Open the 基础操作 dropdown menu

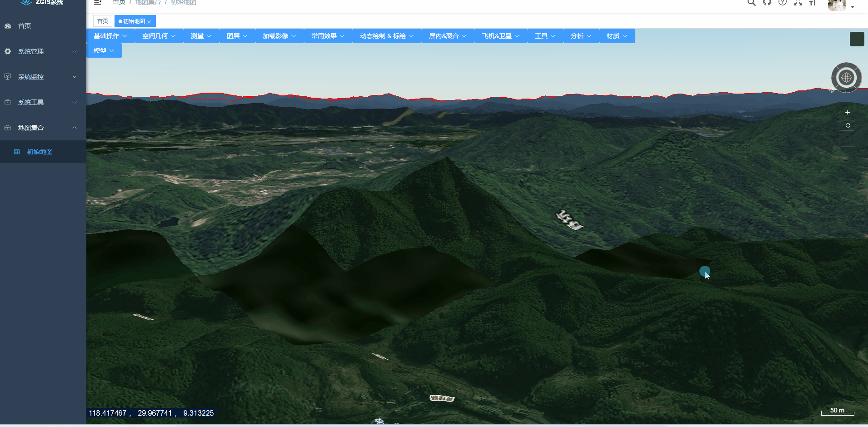pyautogui.click(x=110, y=36)
